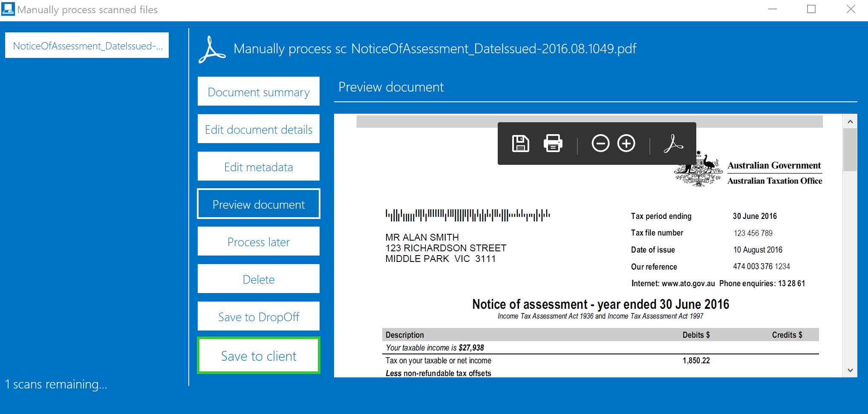Open the Document summary view

258,91
